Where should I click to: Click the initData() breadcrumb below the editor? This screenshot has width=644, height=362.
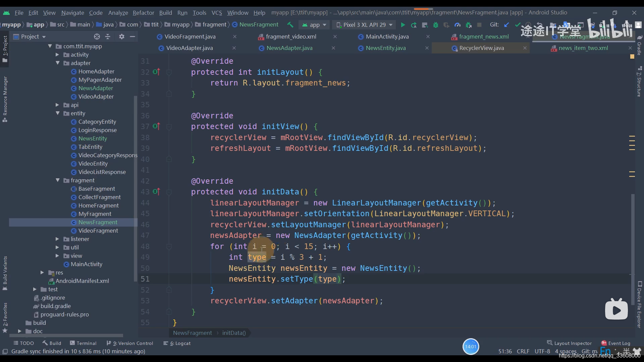(x=234, y=333)
